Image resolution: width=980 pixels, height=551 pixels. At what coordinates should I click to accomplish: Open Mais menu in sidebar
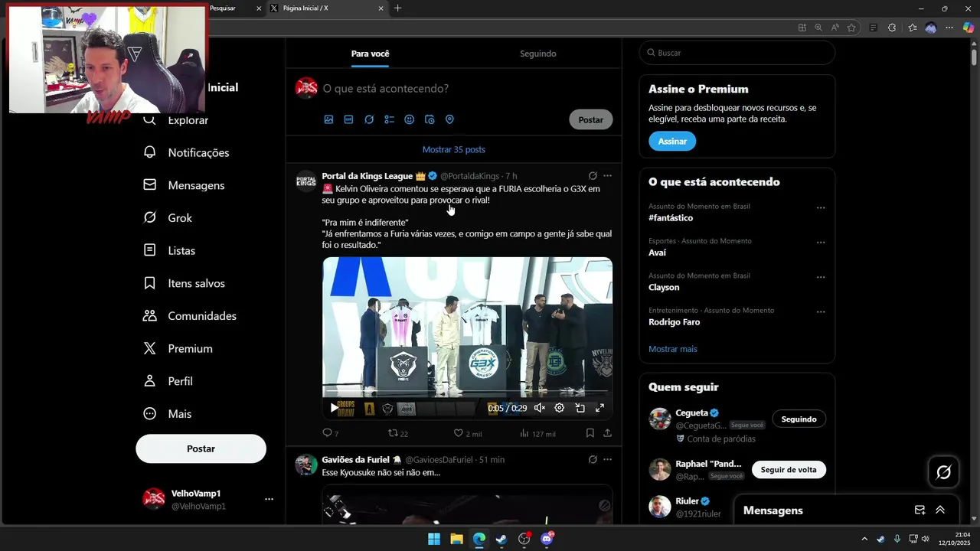168,414
